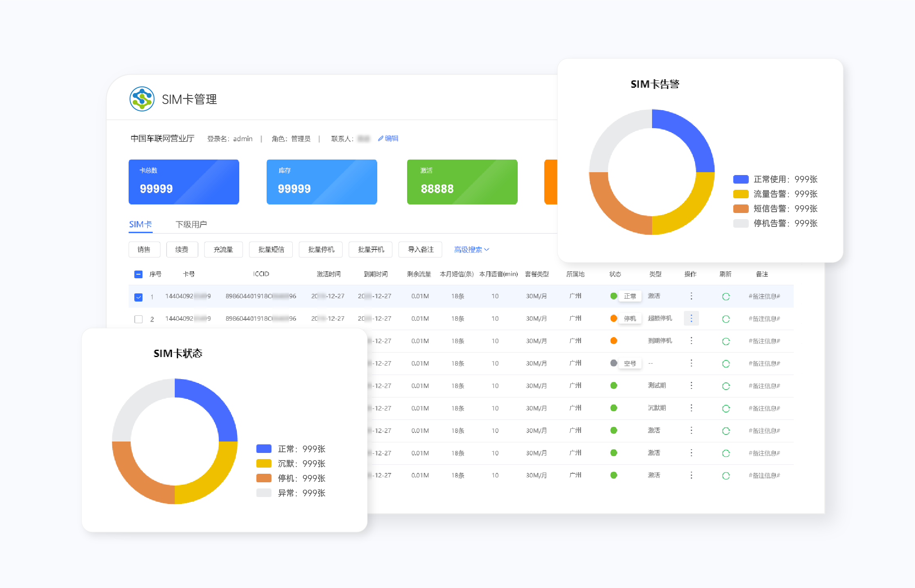Toggle the select-all checkbox in table header
915x588 pixels.
point(138,274)
